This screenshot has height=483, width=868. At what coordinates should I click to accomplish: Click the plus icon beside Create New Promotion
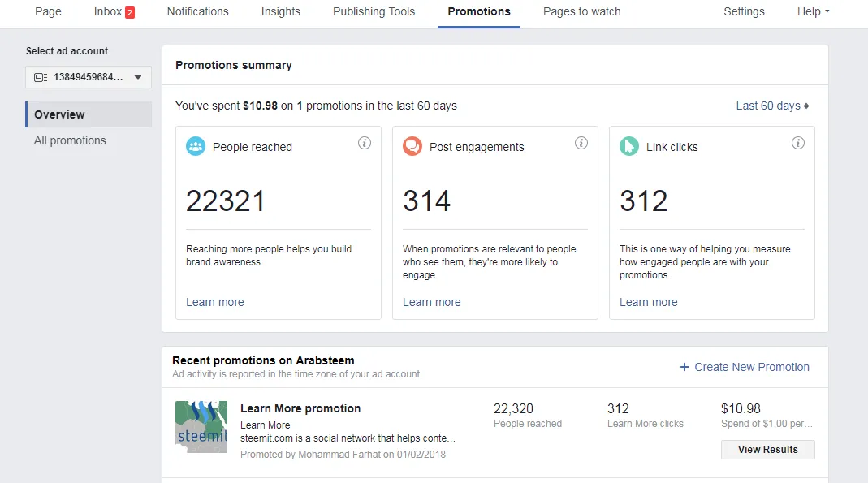(x=684, y=367)
